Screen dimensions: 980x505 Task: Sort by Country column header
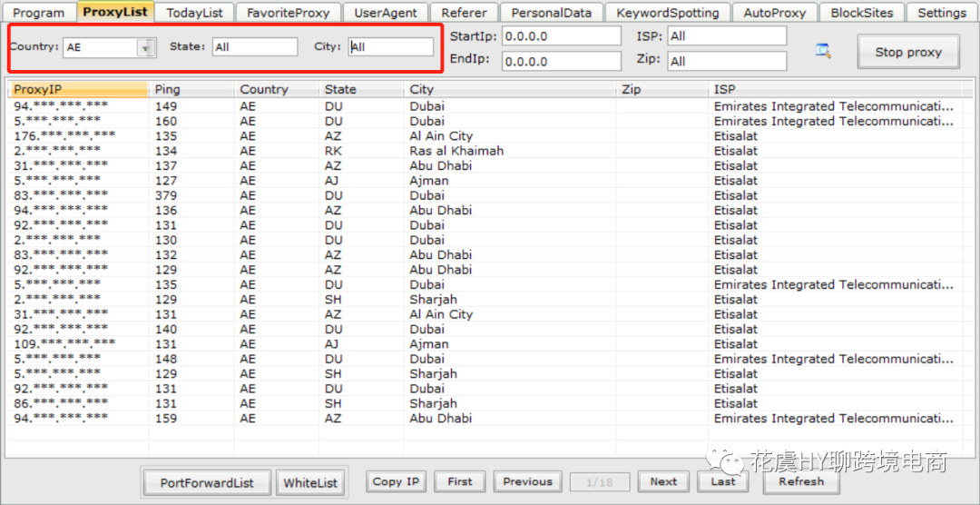coord(277,90)
